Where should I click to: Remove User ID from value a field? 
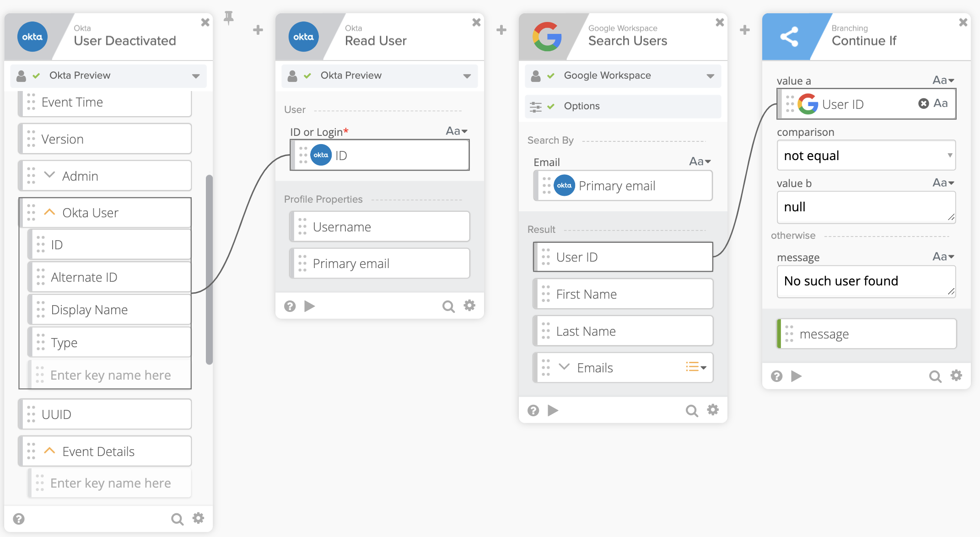click(x=923, y=103)
